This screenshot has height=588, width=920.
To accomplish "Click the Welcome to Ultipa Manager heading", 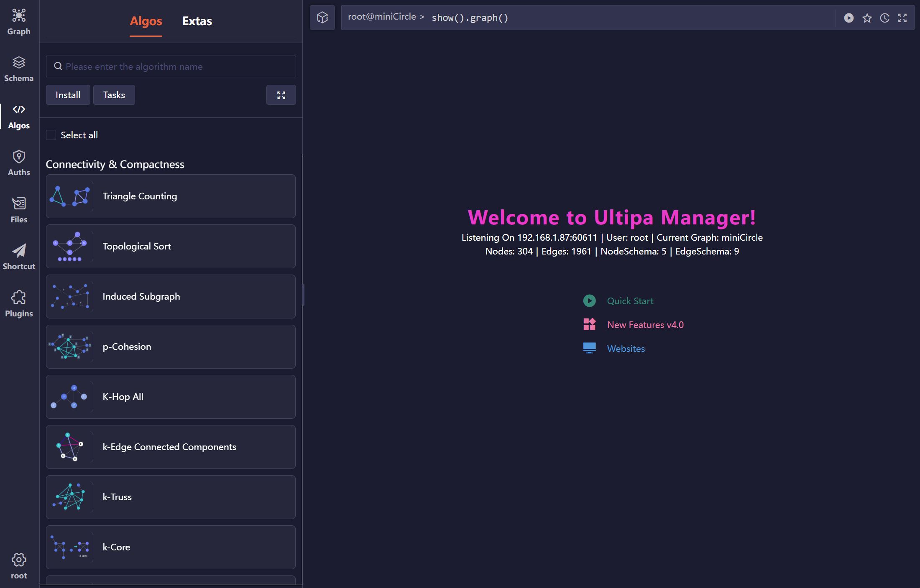I will pyautogui.click(x=612, y=217).
